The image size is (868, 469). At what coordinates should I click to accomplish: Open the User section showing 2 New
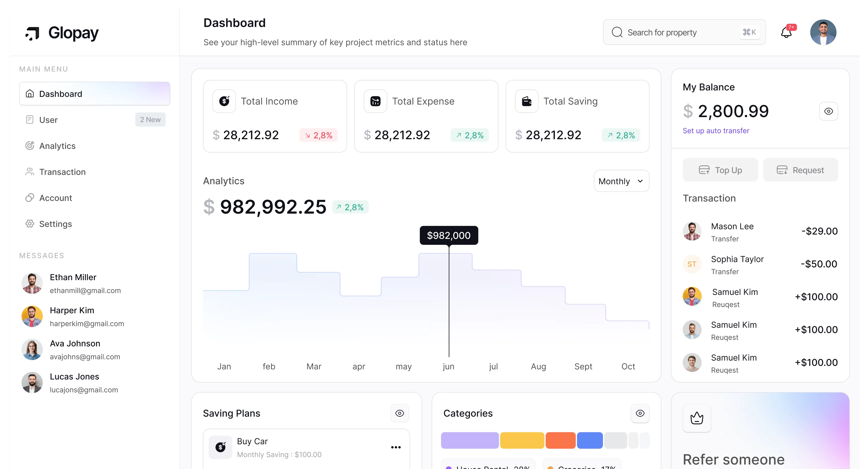[48, 120]
